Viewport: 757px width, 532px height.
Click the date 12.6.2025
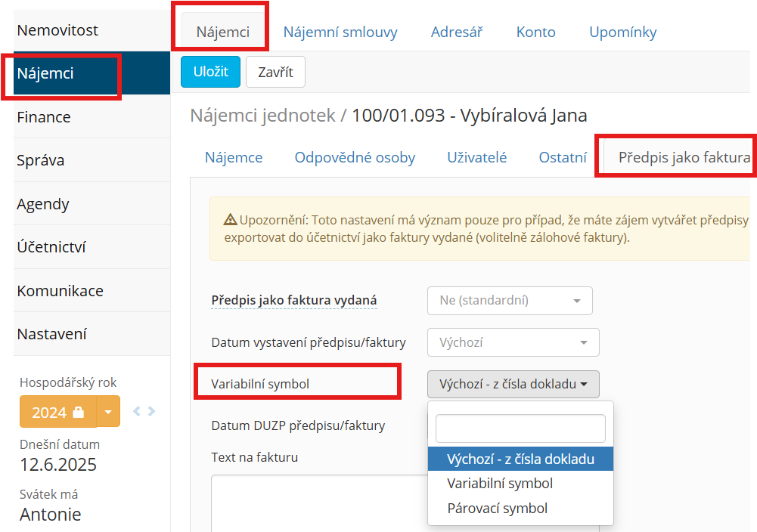58,465
